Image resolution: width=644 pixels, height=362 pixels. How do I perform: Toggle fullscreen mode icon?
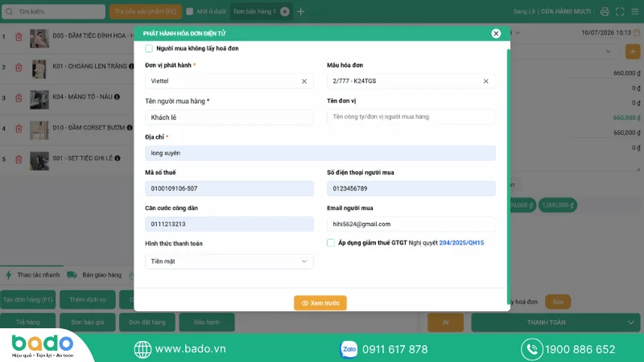point(620,11)
